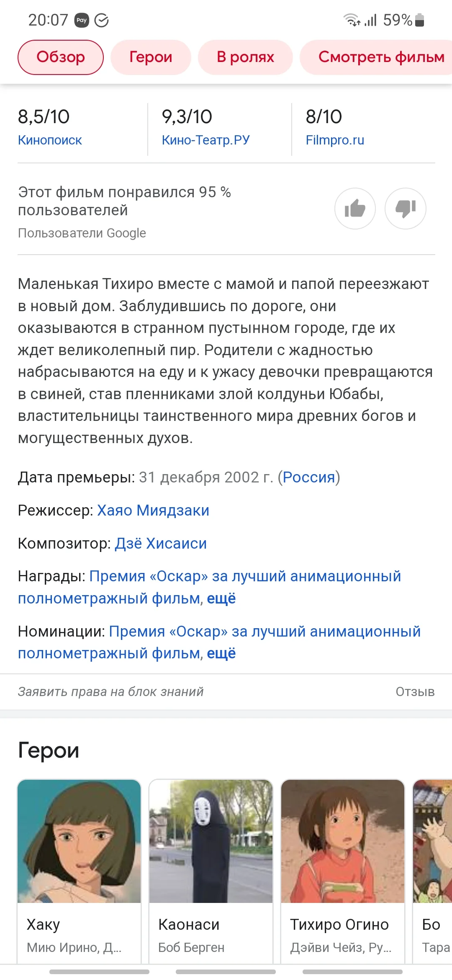Tap the thumbs-up icon to like the film
This screenshot has height=980, width=452.
pos(355,208)
